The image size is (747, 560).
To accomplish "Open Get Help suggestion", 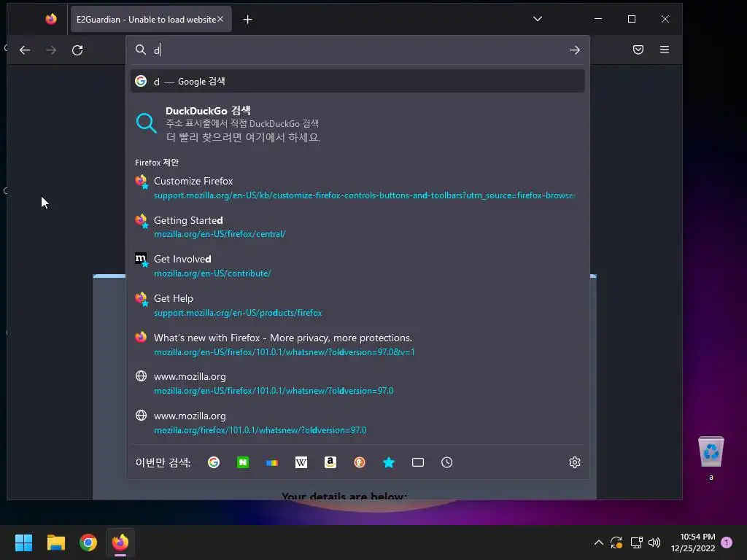I will (357, 306).
